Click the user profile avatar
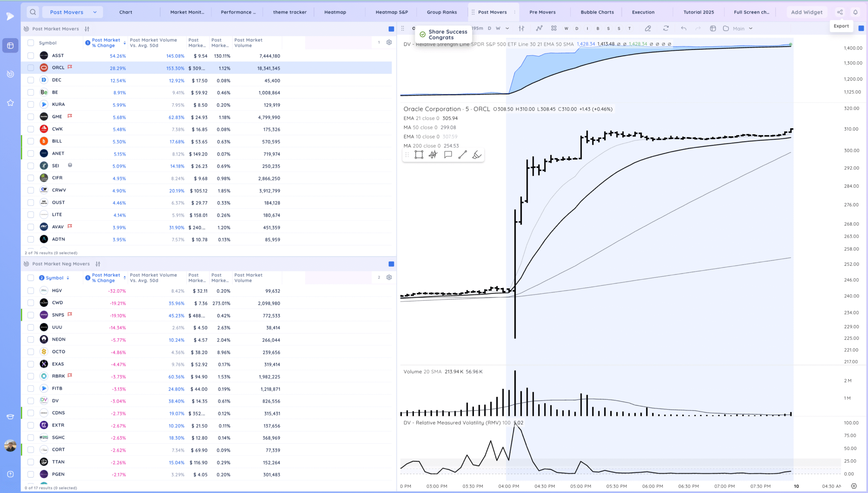 click(10, 446)
